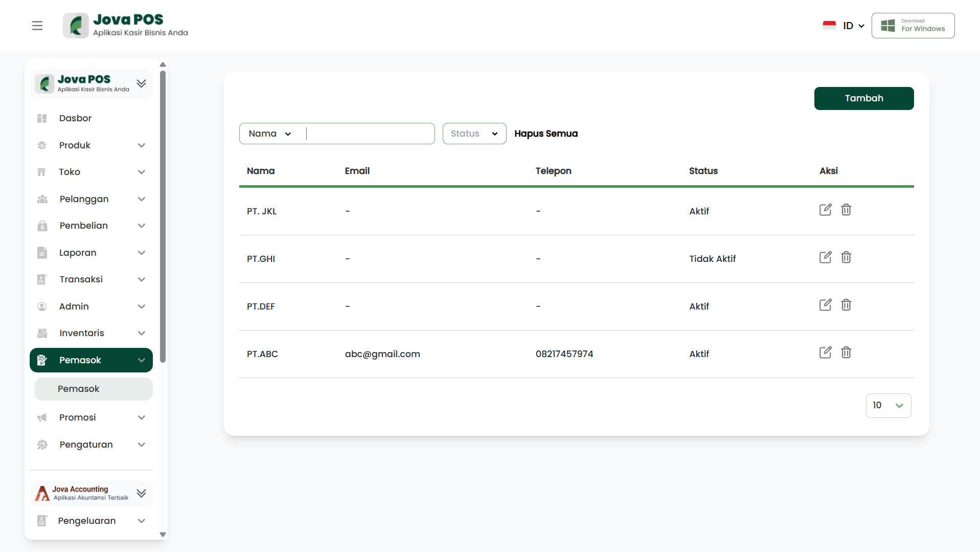Delete the PT.ABC supplier entry
Viewport: 980px width, 552px height.
coord(846,352)
